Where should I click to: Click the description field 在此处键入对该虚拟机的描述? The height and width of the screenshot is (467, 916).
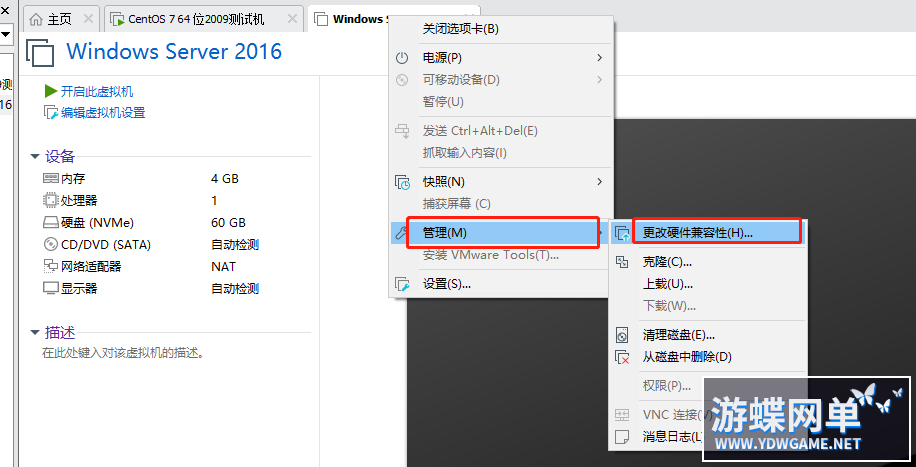point(123,353)
